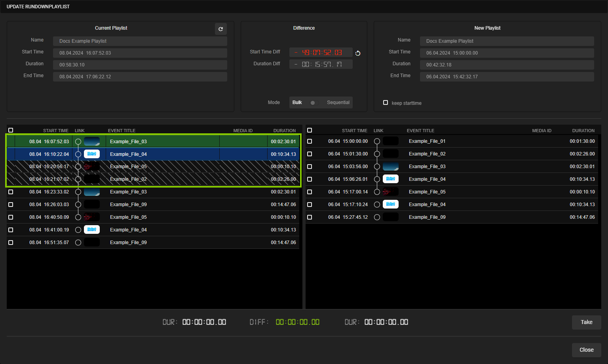The image size is (608, 364).
Task: Click thumbnail of Example_File_03 at 15:03:56.00
Action: [x=390, y=167]
